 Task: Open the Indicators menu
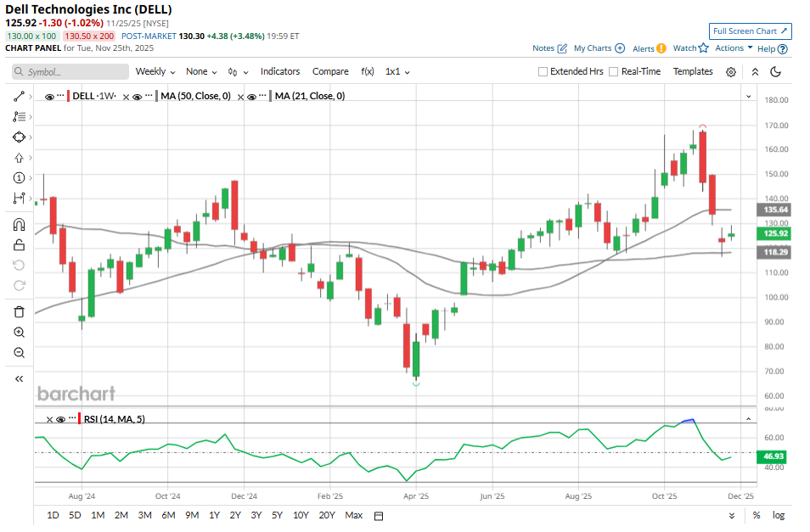tap(280, 72)
